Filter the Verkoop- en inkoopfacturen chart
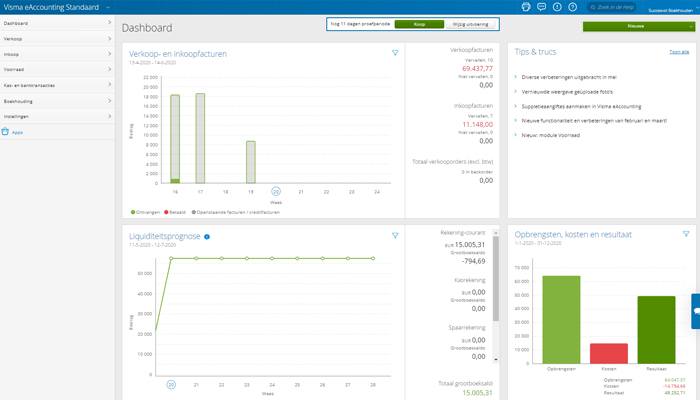 tap(395, 53)
